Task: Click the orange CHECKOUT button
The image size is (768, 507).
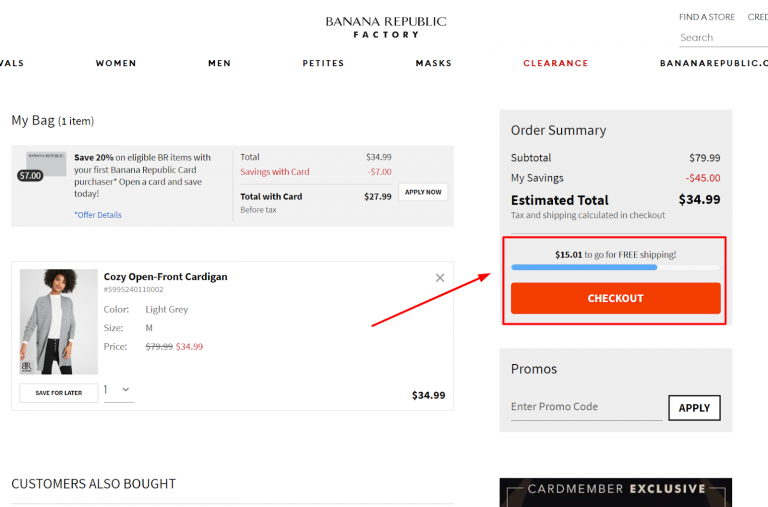Action: pos(616,298)
